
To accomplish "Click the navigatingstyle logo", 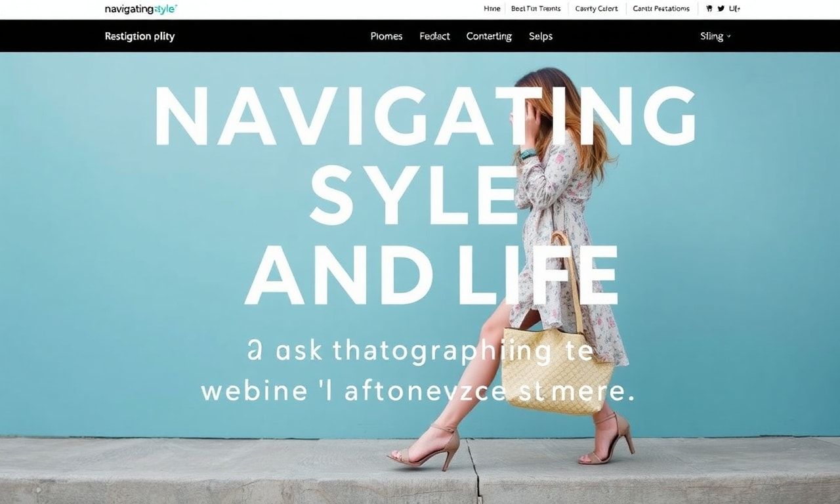I will tap(141, 9).
